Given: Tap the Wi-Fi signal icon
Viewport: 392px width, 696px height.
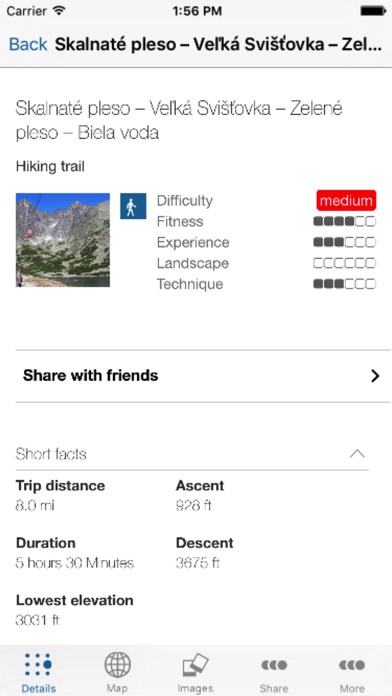Looking at the screenshot, I should 59,11.
